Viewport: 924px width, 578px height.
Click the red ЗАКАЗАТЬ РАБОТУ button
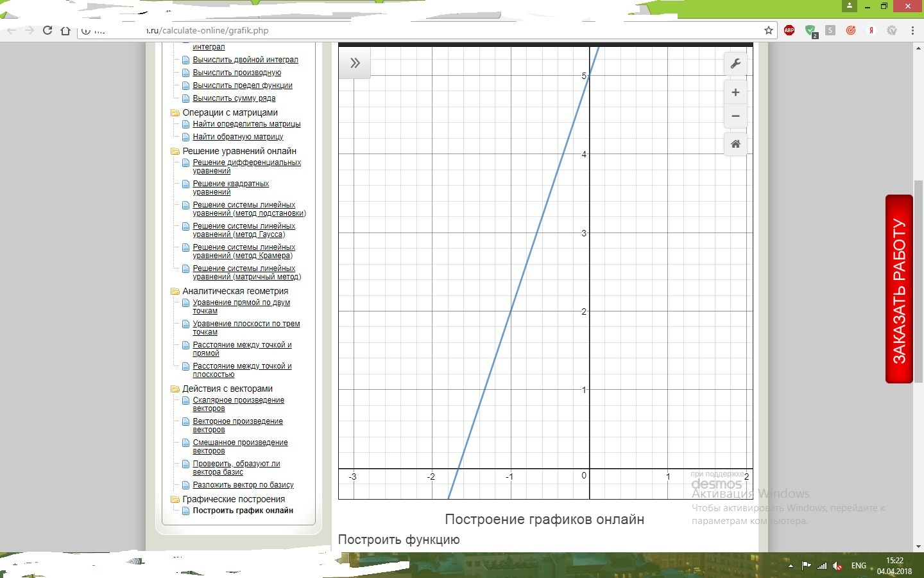click(x=899, y=289)
